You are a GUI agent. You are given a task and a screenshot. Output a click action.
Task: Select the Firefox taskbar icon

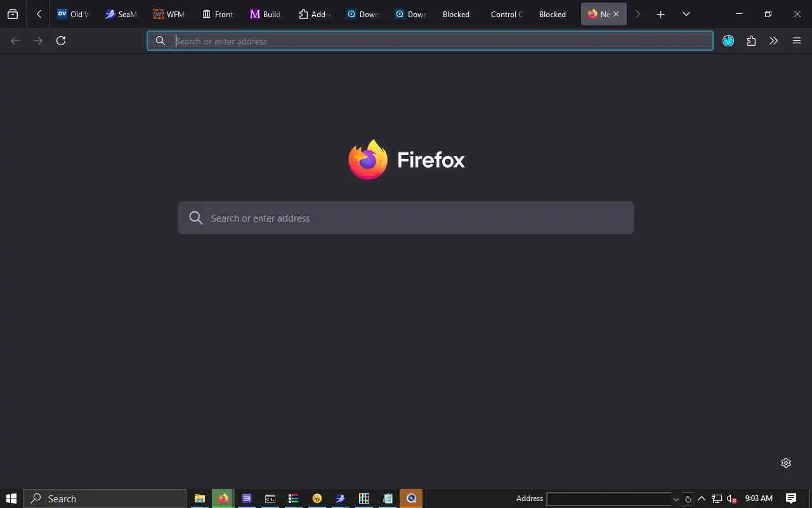click(x=223, y=498)
